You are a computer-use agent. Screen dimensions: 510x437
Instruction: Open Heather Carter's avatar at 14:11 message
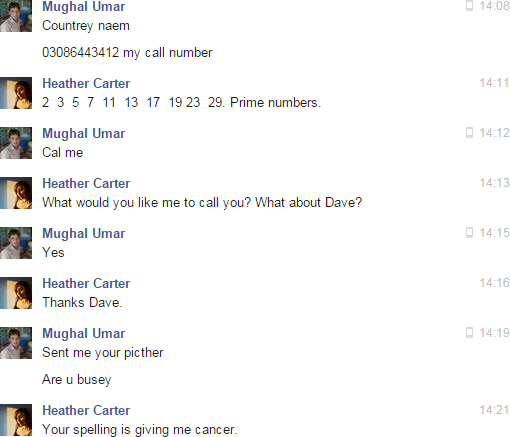click(x=16, y=93)
